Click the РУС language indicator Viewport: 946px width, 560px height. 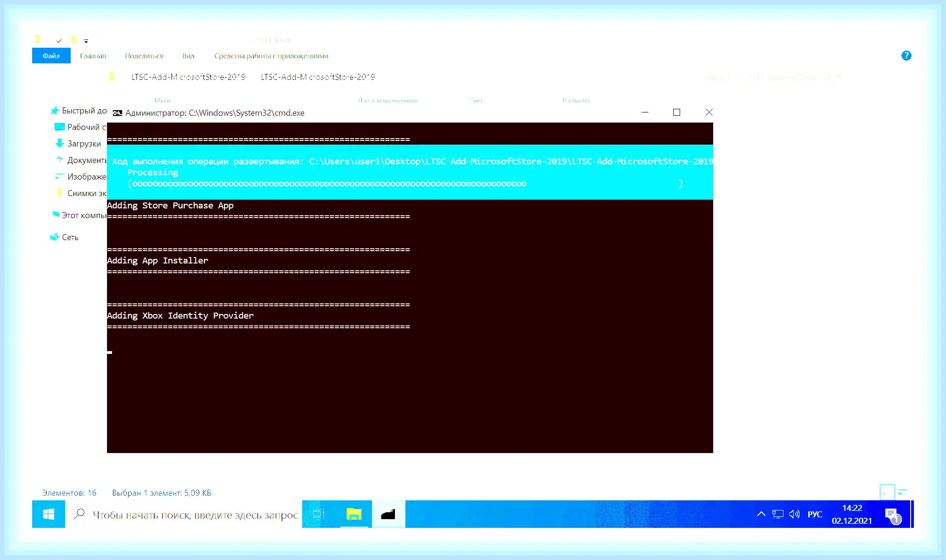(815, 514)
